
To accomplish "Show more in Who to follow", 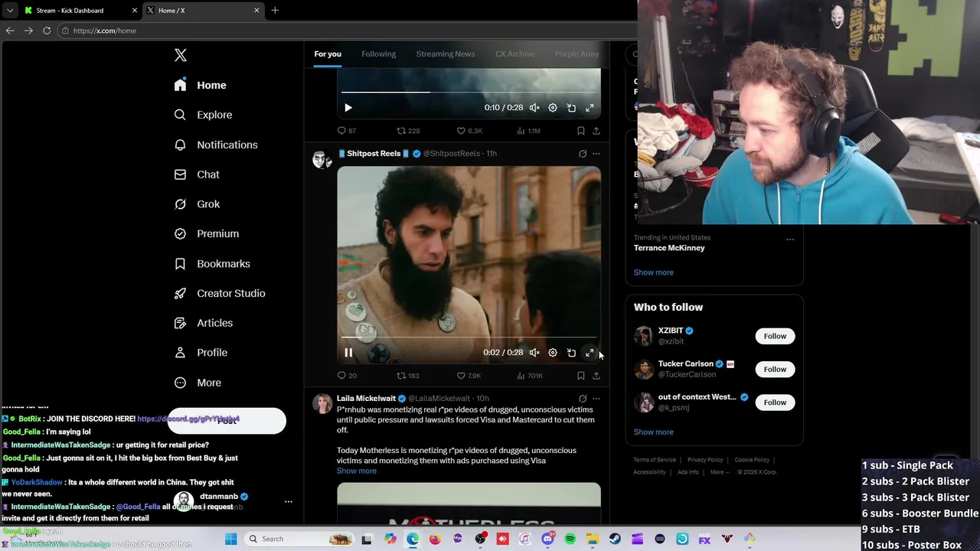I will tap(653, 432).
